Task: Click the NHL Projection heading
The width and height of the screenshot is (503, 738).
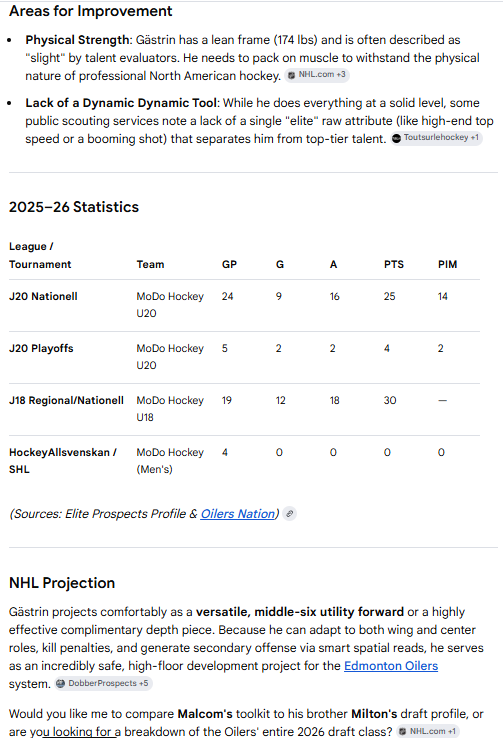Action: pyautogui.click(x=62, y=583)
